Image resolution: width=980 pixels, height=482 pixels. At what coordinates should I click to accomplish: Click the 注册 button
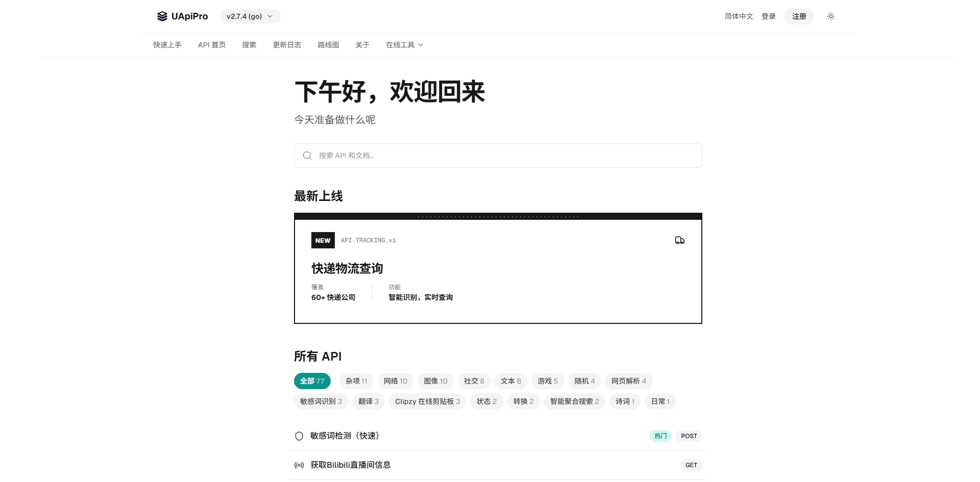click(x=799, y=16)
